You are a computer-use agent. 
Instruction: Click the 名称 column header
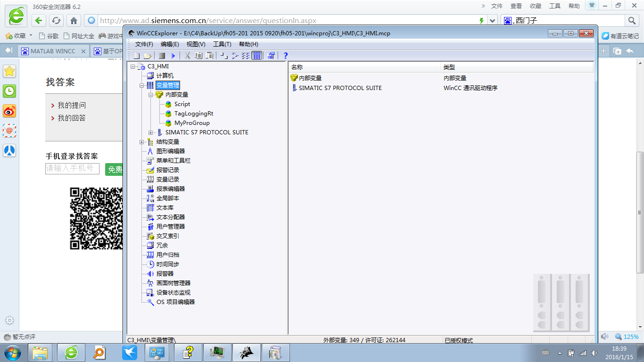[364, 67]
